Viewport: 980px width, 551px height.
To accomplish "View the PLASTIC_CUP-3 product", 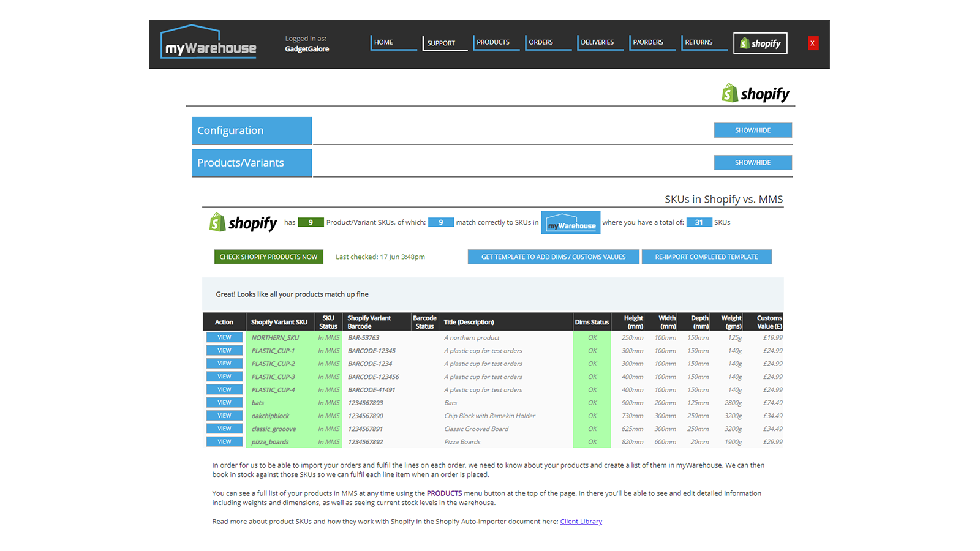I will coord(224,377).
